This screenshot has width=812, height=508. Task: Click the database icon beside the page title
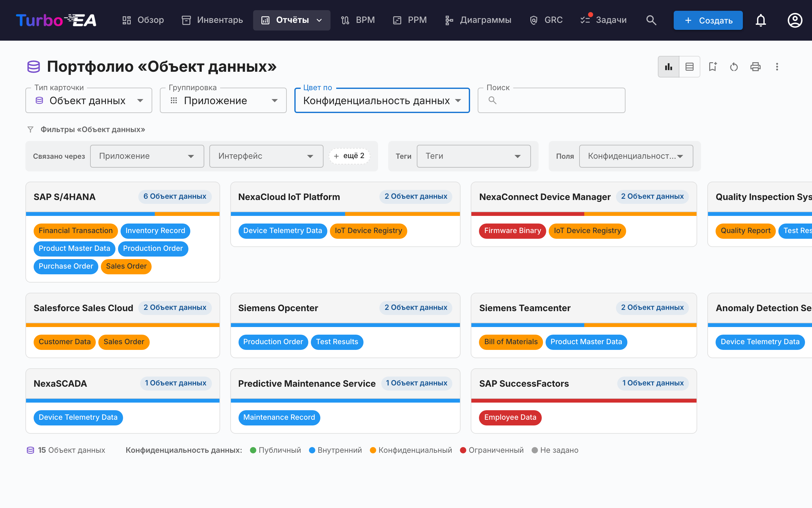click(34, 67)
